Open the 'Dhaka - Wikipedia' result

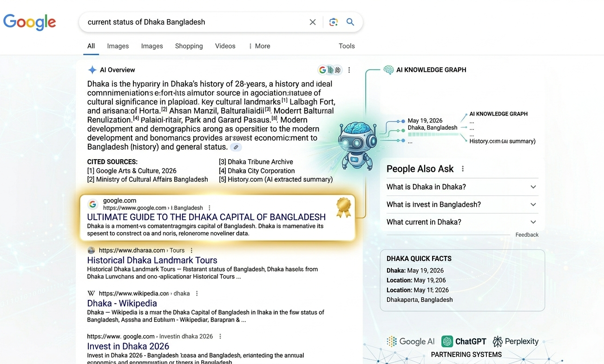[122, 304]
